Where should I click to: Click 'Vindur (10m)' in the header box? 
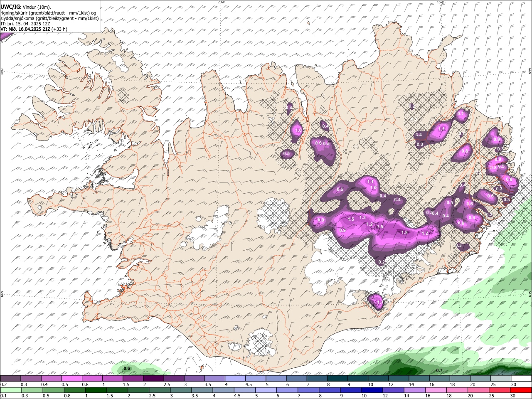[x=37, y=7]
